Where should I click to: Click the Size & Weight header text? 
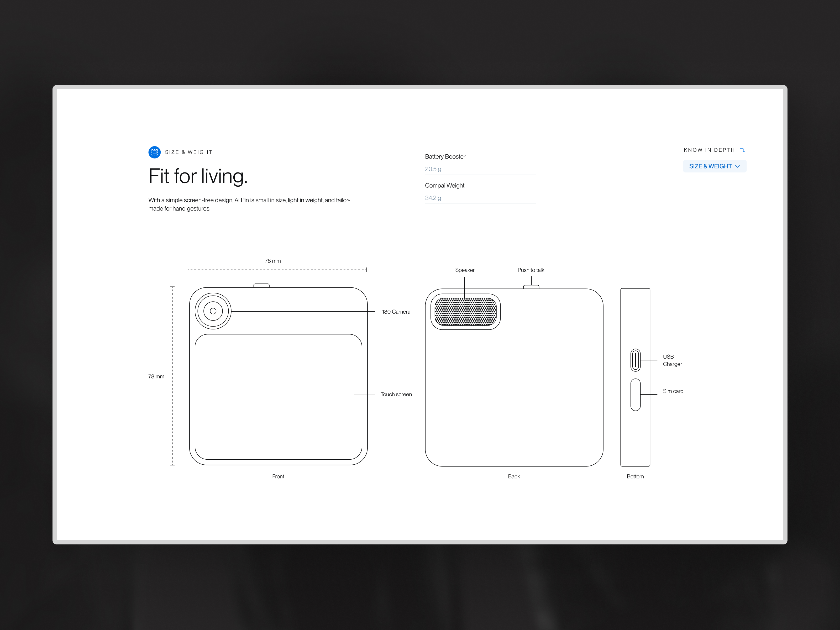click(x=189, y=152)
